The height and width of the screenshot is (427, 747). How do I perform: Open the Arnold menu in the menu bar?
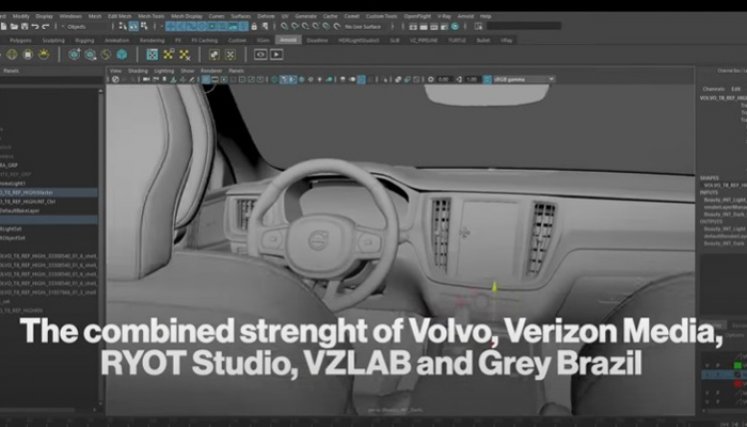point(465,16)
